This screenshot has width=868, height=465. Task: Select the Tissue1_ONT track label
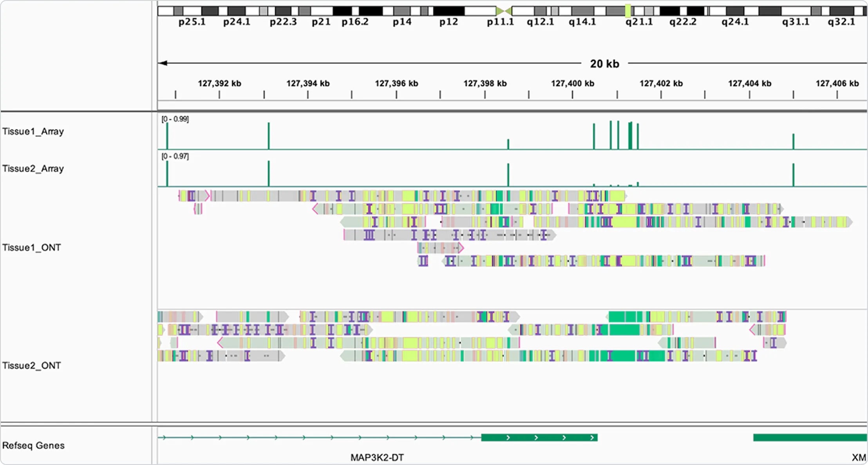[31, 247]
